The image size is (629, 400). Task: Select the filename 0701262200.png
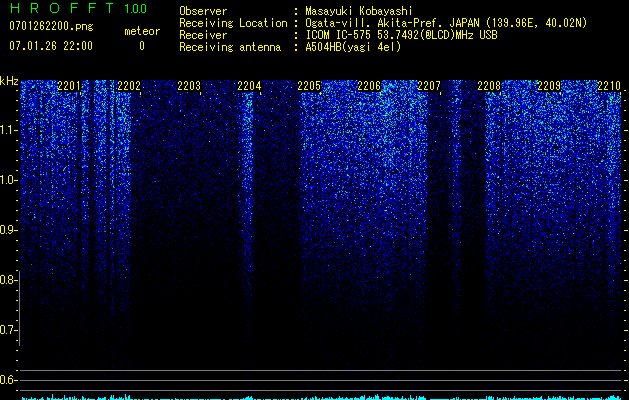tap(51, 26)
